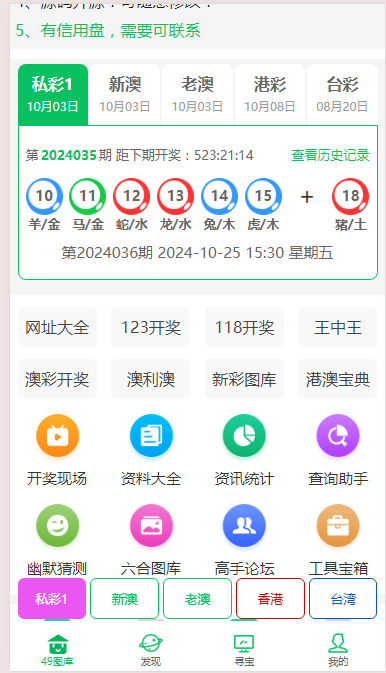Click red lottery ball number 13
The width and height of the screenshot is (386, 673).
point(176,196)
